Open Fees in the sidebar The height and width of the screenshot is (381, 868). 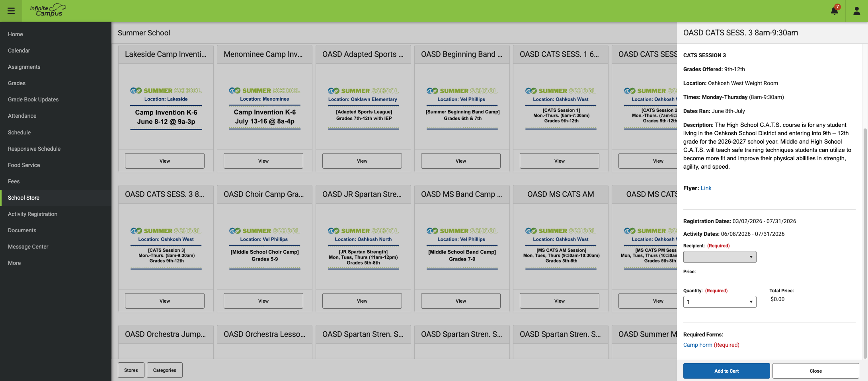click(x=56, y=181)
